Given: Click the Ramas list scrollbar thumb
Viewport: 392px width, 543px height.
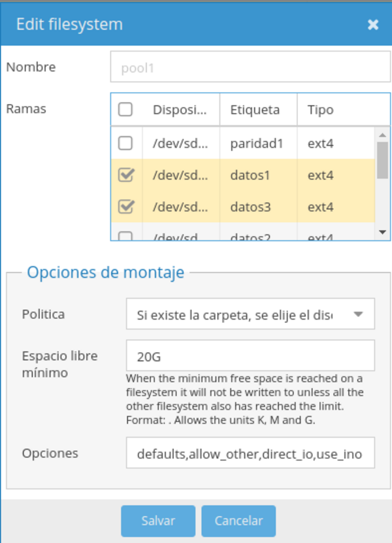Looking at the screenshot, I should coord(383,160).
